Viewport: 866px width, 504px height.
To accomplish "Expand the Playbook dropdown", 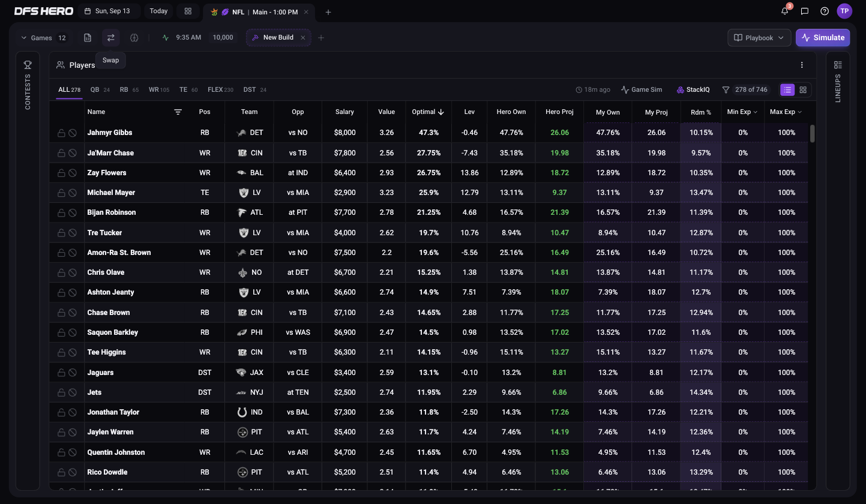I will point(759,38).
